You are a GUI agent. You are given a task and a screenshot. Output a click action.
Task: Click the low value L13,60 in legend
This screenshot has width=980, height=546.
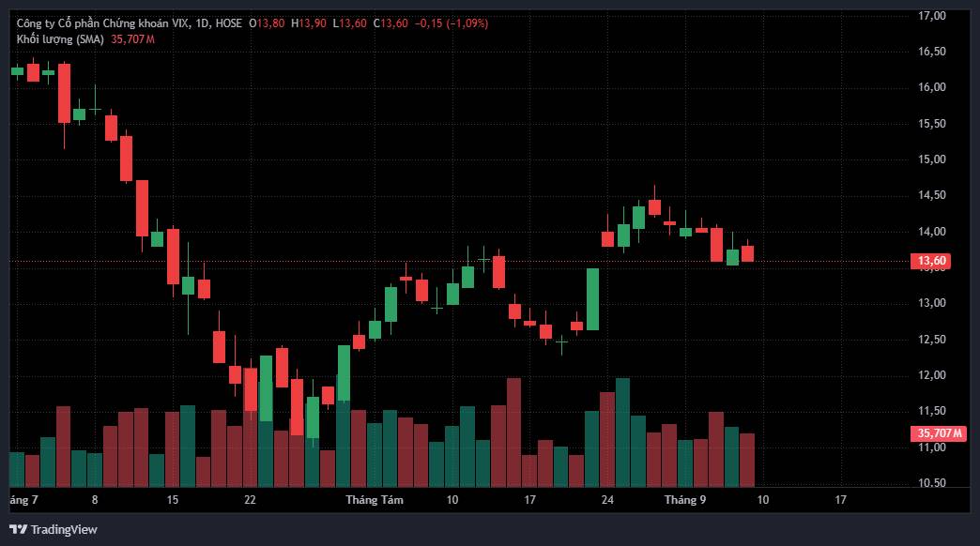(349, 23)
